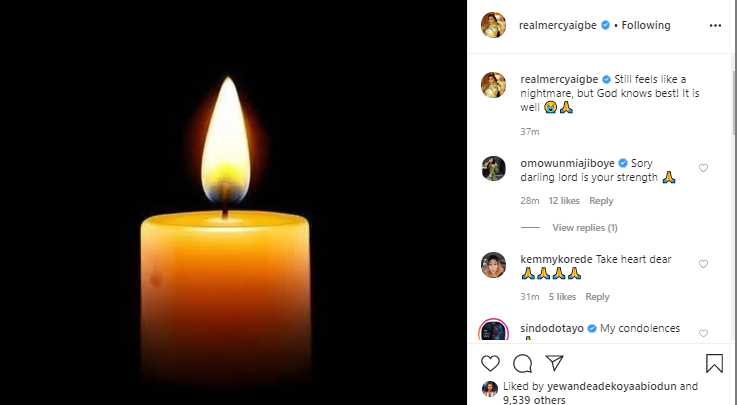Viewport: 737px width, 405px height.
Task: Like sindodotayo's comment
Action: pos(703,333)
